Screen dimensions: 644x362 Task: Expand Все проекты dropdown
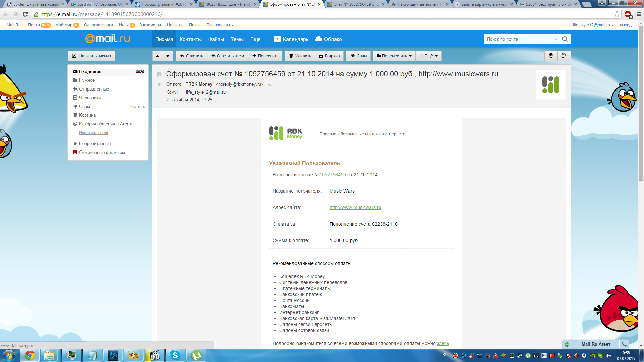220,25
